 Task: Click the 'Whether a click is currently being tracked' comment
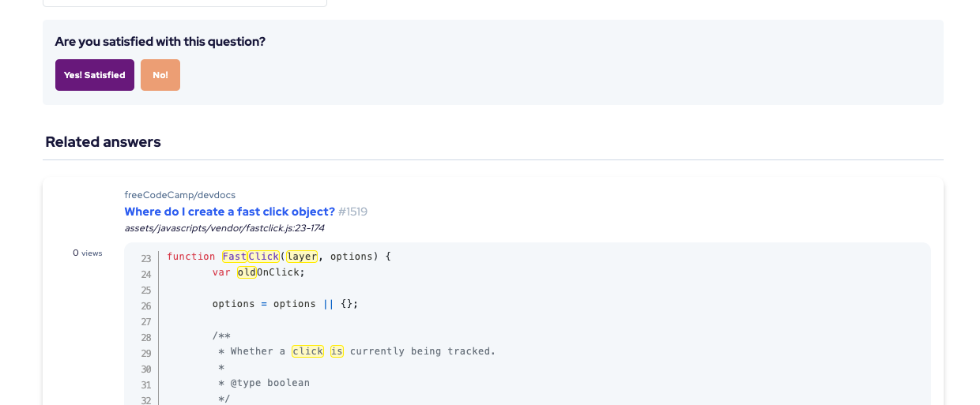pos(357,351)
